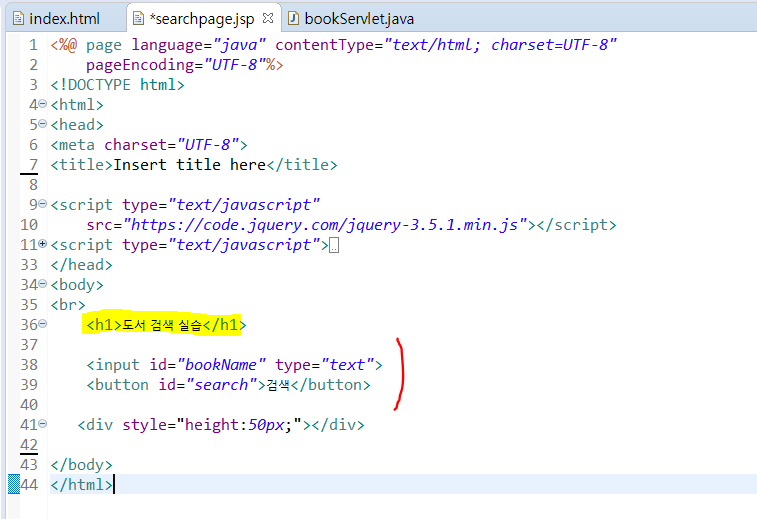Click the <br> tag on line 35

tap(68, 305)
